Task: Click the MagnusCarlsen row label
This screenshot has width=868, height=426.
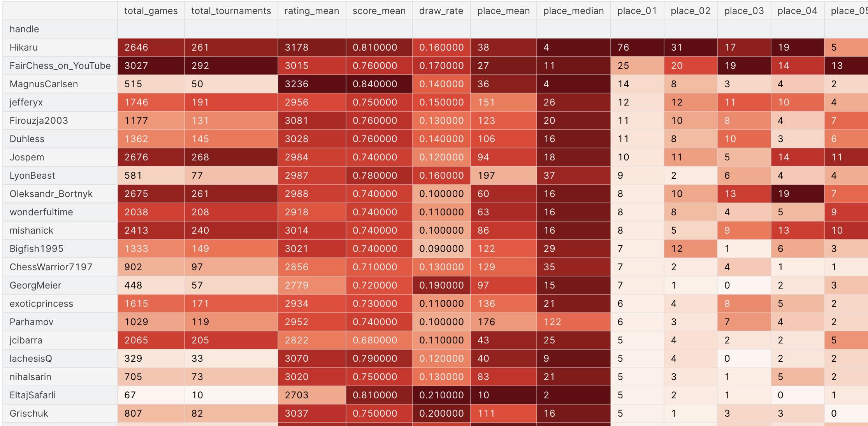Action: tap(44, 84)
